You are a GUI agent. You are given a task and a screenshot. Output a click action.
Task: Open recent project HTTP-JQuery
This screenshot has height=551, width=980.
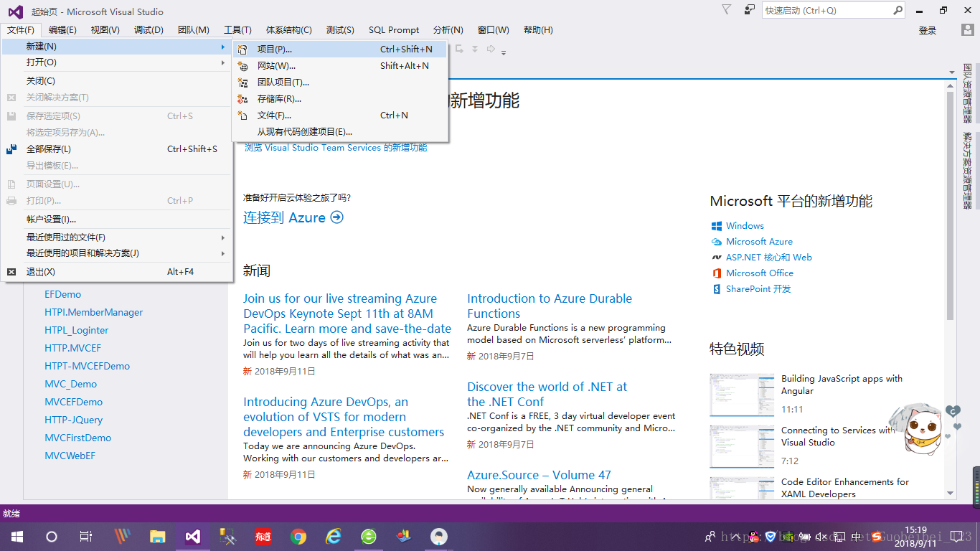73,420
